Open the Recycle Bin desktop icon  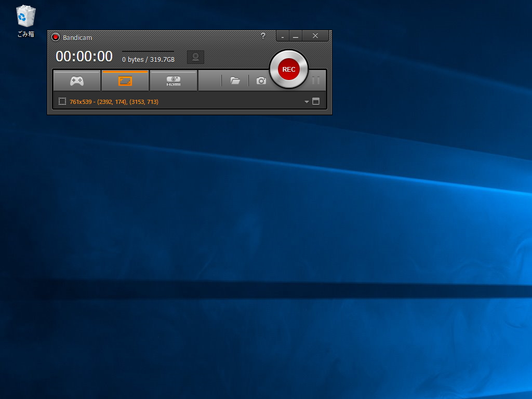pos(26,21)
